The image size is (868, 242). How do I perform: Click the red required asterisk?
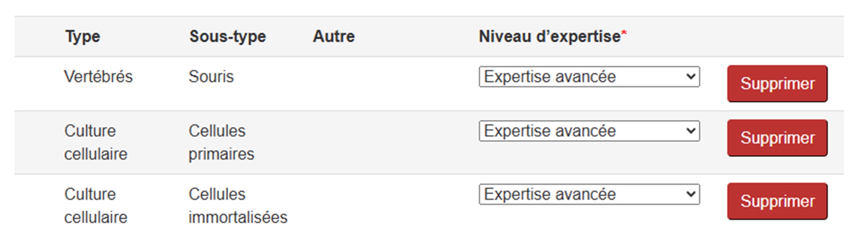pos(624,34)
